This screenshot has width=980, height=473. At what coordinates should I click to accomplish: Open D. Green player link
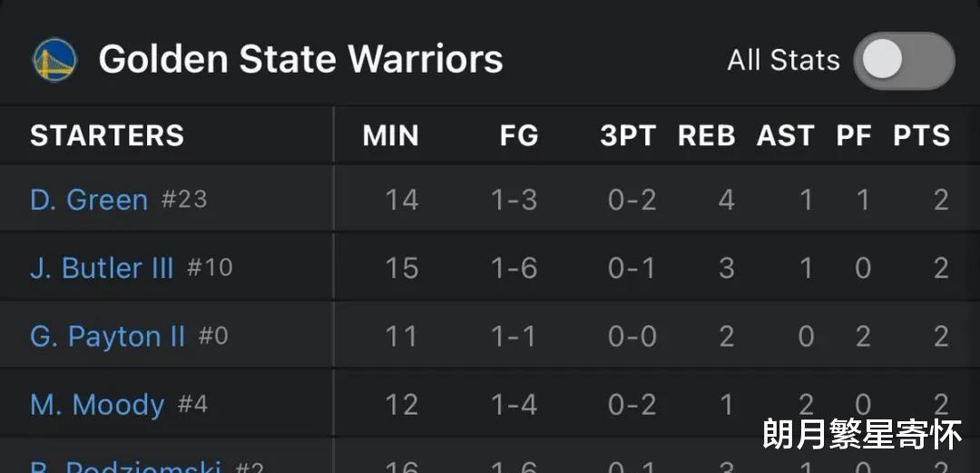pos(89,201)
